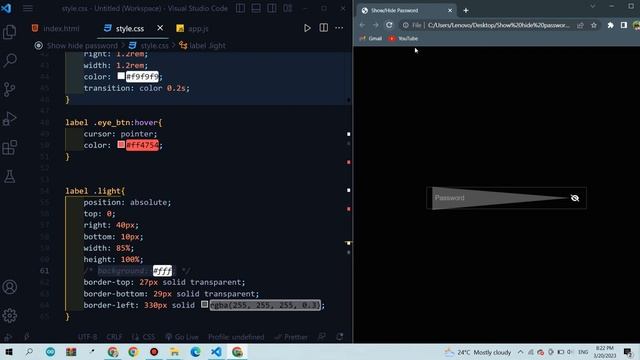Open Chrome Extensions puzzle icon
The image size is (640, 360).
610,25
